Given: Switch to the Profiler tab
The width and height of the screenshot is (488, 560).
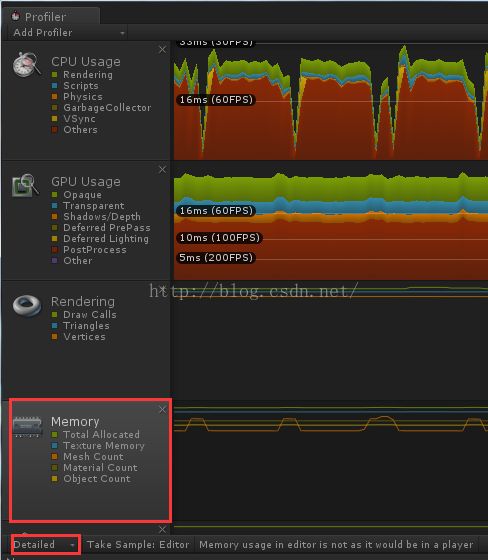Looking at the screenshot, I should [x=50, y=16].
